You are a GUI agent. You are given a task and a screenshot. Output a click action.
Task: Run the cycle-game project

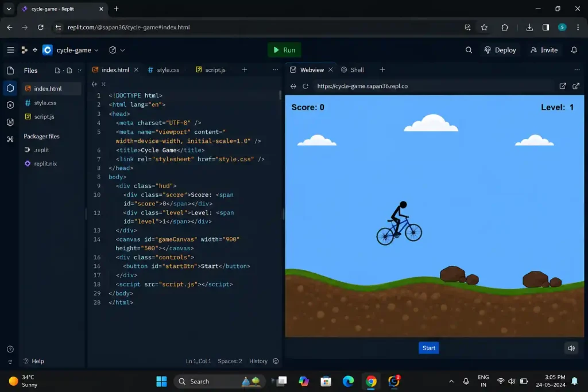[x=284, y=50]
